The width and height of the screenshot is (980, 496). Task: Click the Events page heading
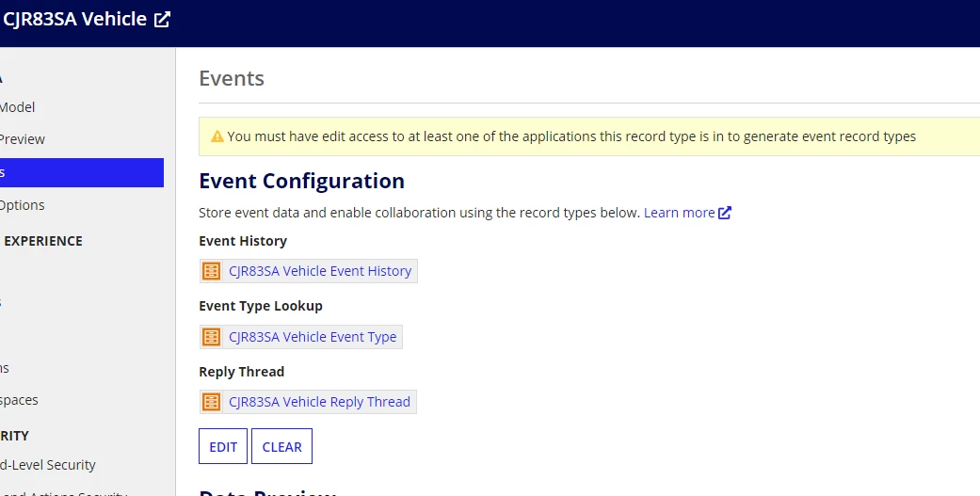click(x=232, y=79)
